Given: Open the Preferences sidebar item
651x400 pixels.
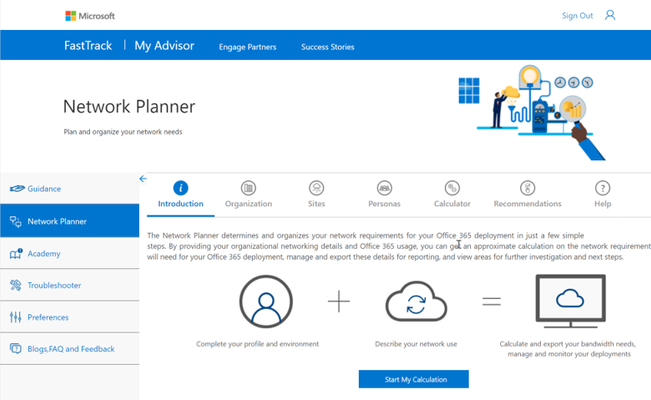Looking at the screenshot, I should tap(70, 317).
